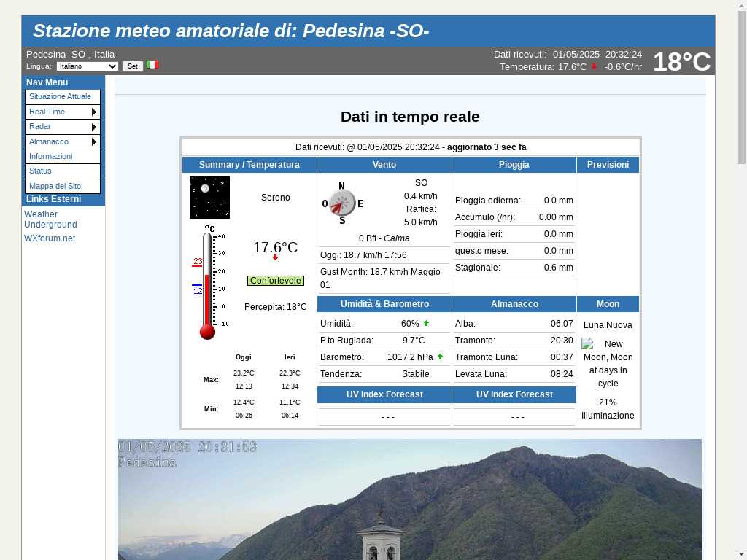Click the 0 Bft - Calma wind text
The image size is (747, 560).
point(384,238)
